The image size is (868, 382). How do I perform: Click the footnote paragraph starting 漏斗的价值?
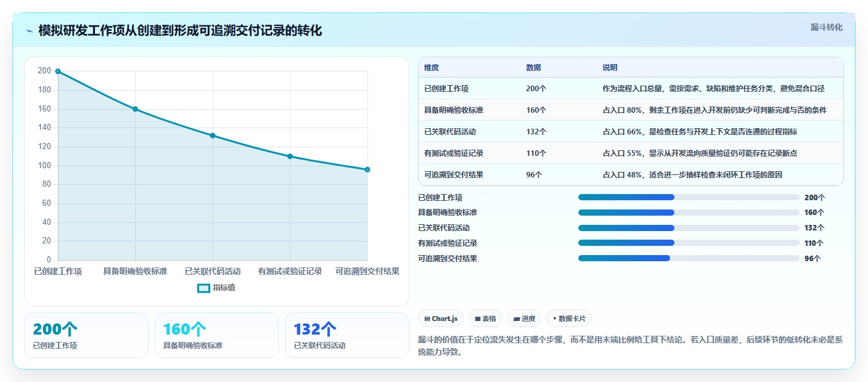[630, 346]
